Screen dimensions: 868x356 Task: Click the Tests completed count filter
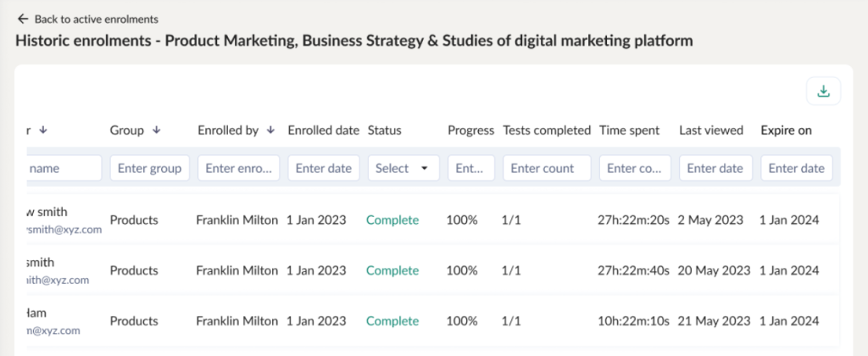pos(546,168)
